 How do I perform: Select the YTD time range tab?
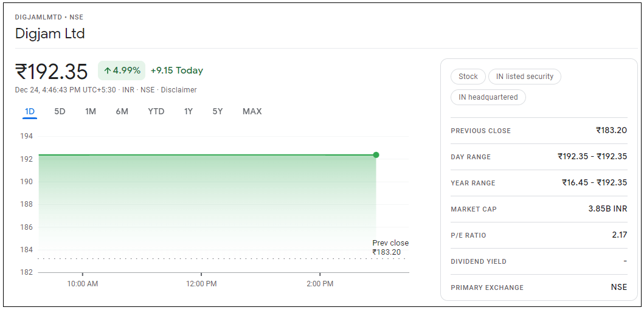[x=156, y=111]
